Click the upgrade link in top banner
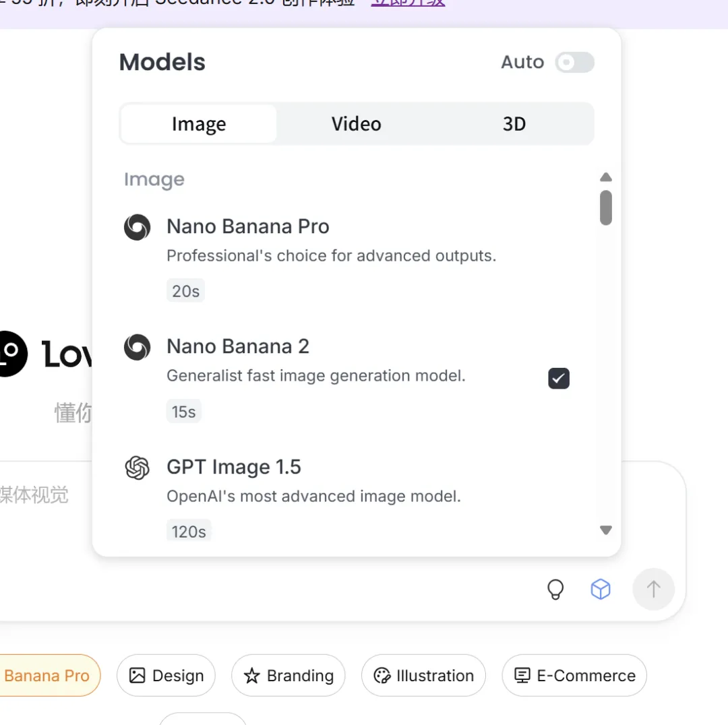The height and width of the screenshot is (725, 728). point(408,3)
